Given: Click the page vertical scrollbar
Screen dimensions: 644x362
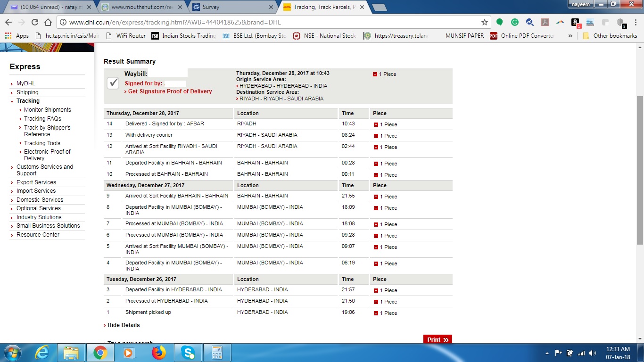Looking at the screenshot, I should pos(640,170).
